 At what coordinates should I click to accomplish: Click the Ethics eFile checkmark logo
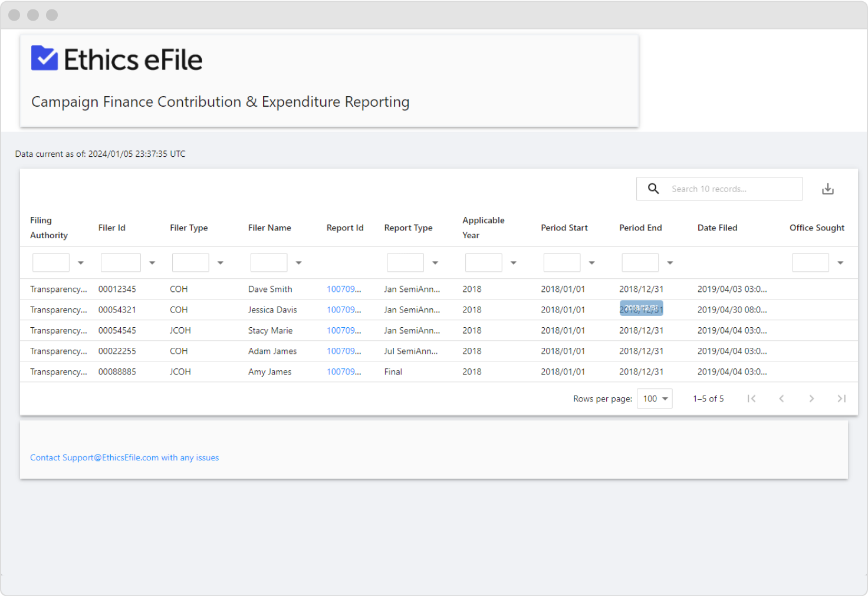coord(44,58)
